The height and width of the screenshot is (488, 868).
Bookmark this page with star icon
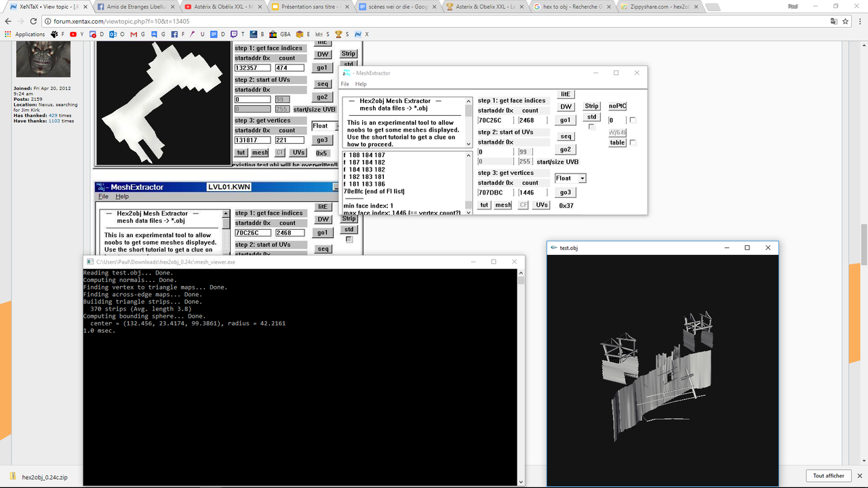846,21
